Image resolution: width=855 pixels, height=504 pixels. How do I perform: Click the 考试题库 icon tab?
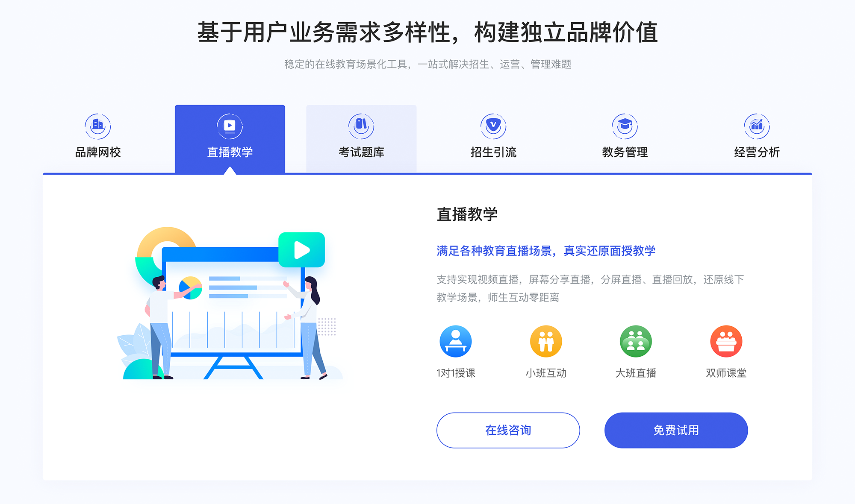(x=361, y=135)
